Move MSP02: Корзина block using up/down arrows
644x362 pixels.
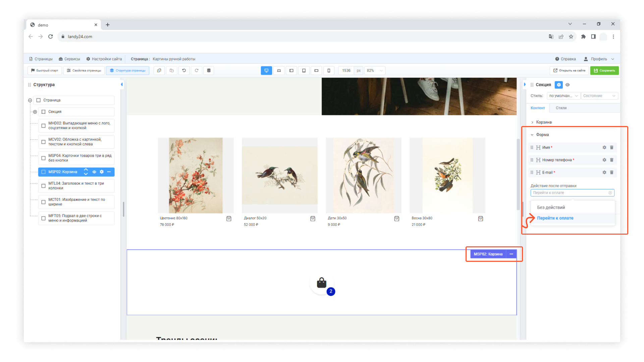86,172
